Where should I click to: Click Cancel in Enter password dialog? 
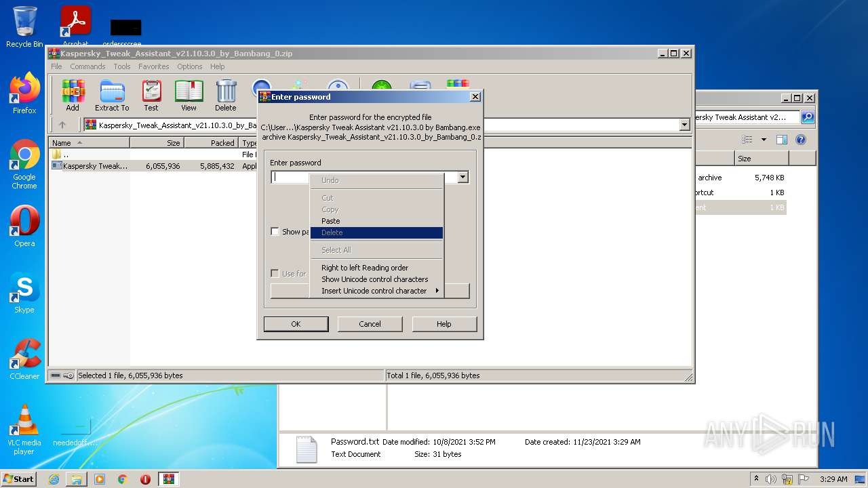tap(370, 324)
